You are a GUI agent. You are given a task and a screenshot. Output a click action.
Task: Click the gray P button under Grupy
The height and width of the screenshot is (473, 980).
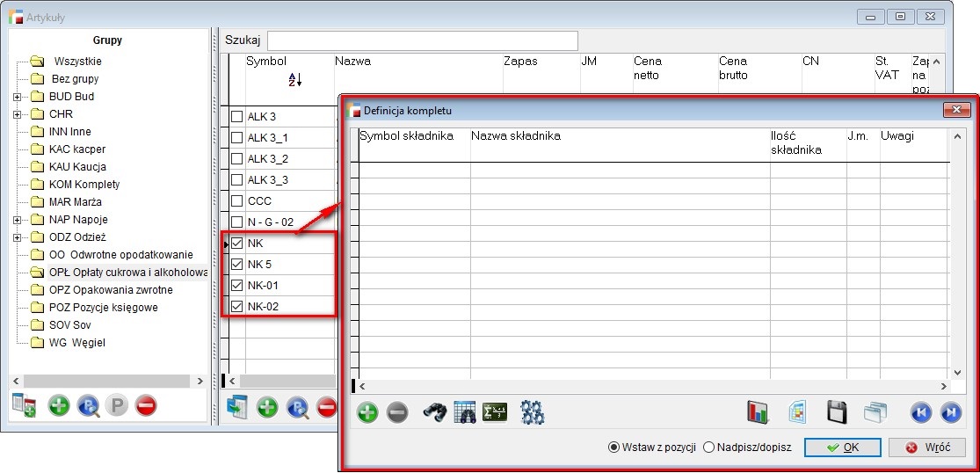[117, 406]
